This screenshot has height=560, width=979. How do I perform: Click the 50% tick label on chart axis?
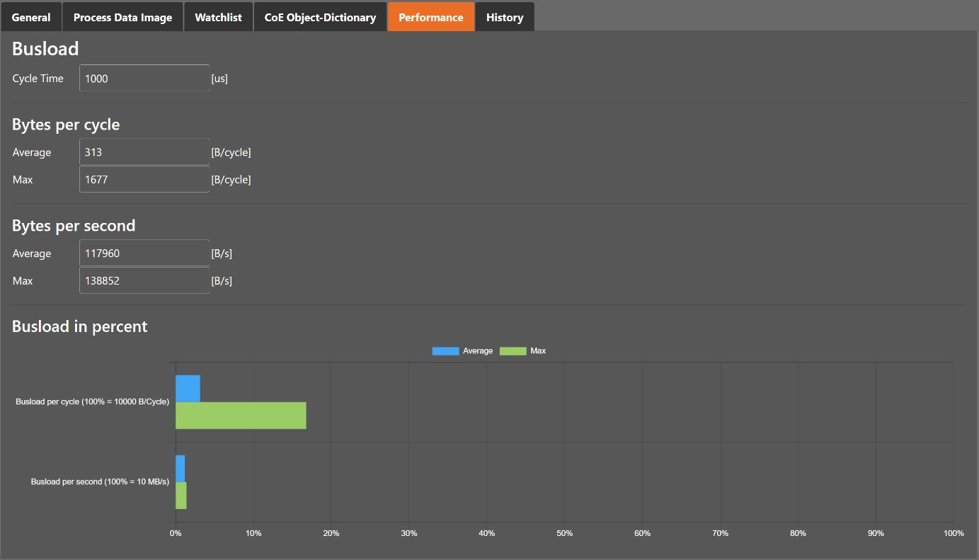[564, 533]
